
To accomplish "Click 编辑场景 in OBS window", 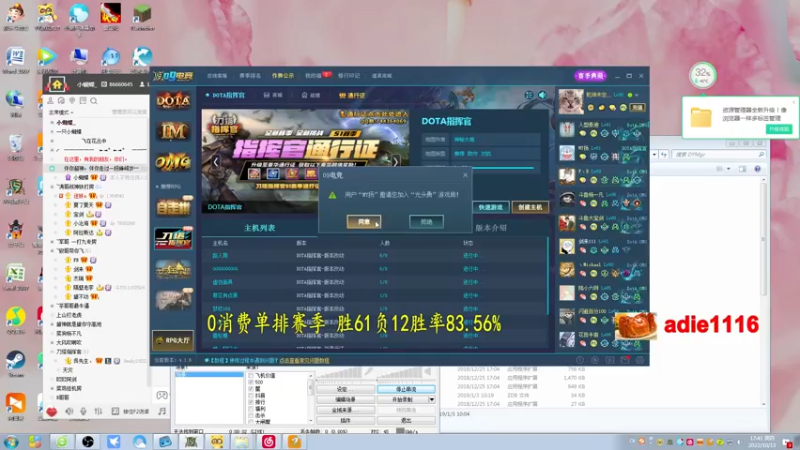I will [345, 399].
